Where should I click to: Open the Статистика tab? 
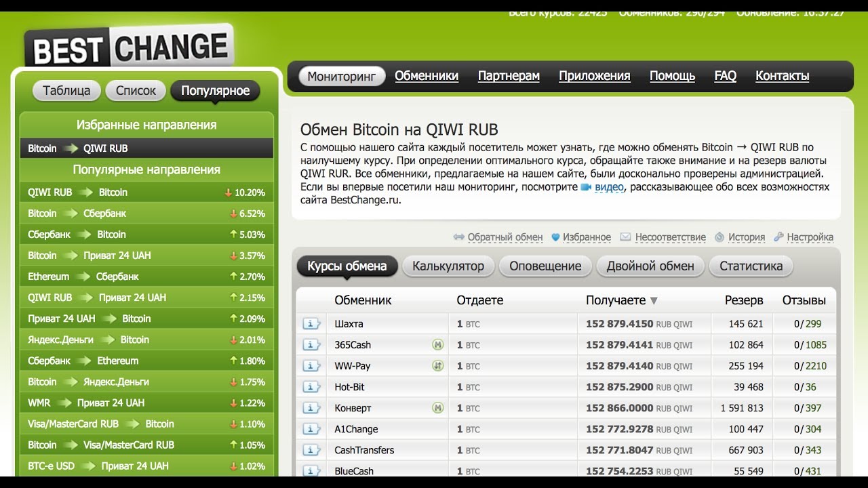751,266
